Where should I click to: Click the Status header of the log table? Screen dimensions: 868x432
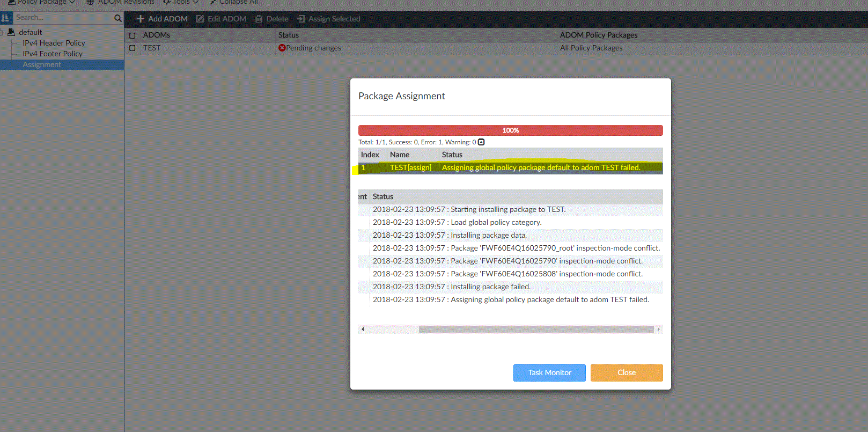[383, 196]
